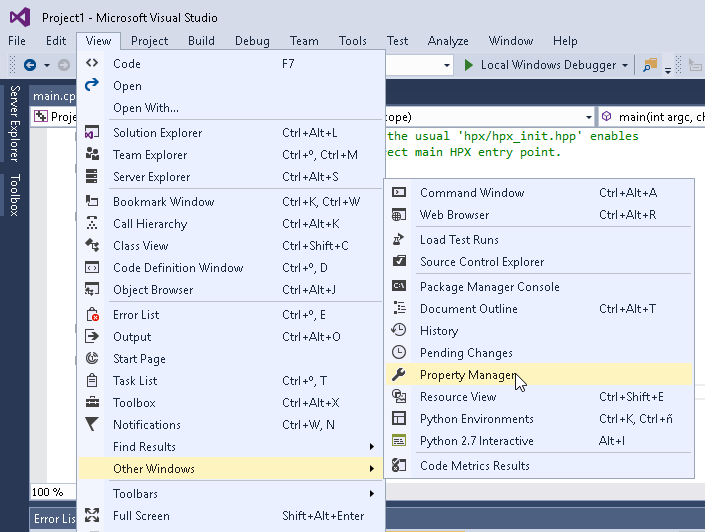Click the Open arrow icon

(x=92, y=85)
